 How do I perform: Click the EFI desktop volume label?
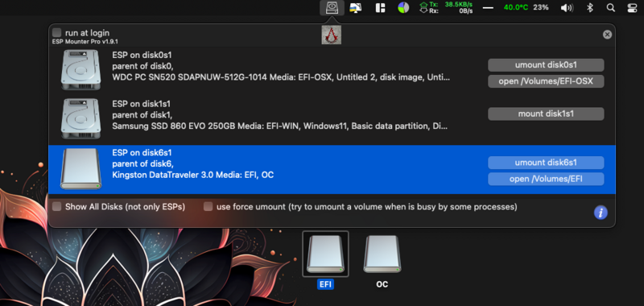325,284
